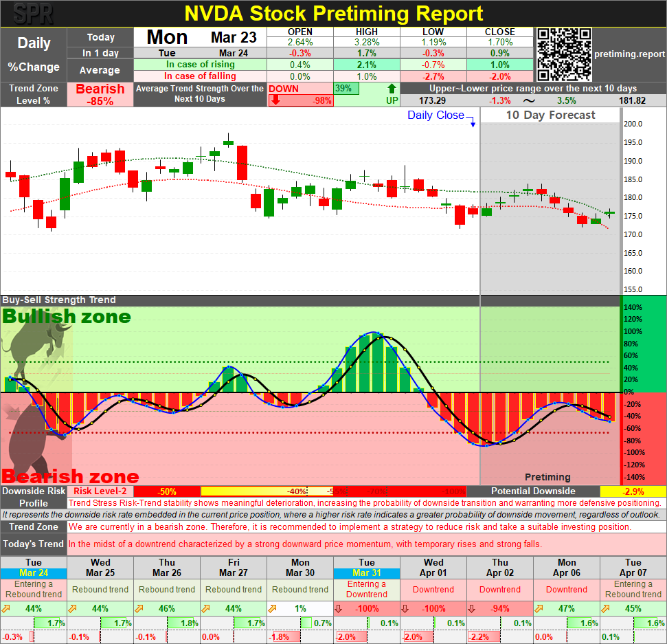The image size is (667, 644).
Task: Click the Pretiming label in forecast area
Action: (x=547, y=477)
